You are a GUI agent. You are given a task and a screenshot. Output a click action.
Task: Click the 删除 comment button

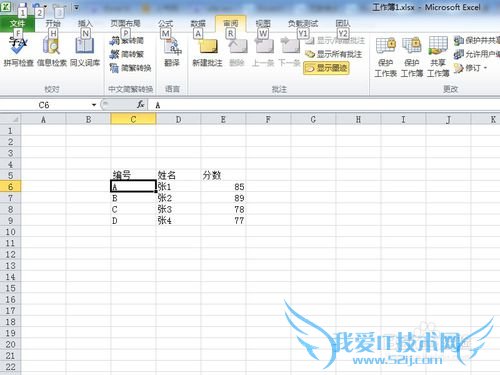tap(237, 52)
